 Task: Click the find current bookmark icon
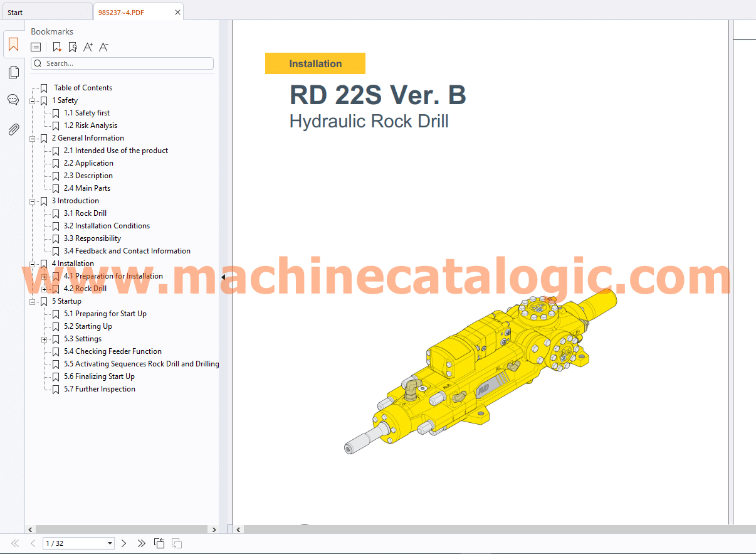pyautogui.click(x=73, y=47)
